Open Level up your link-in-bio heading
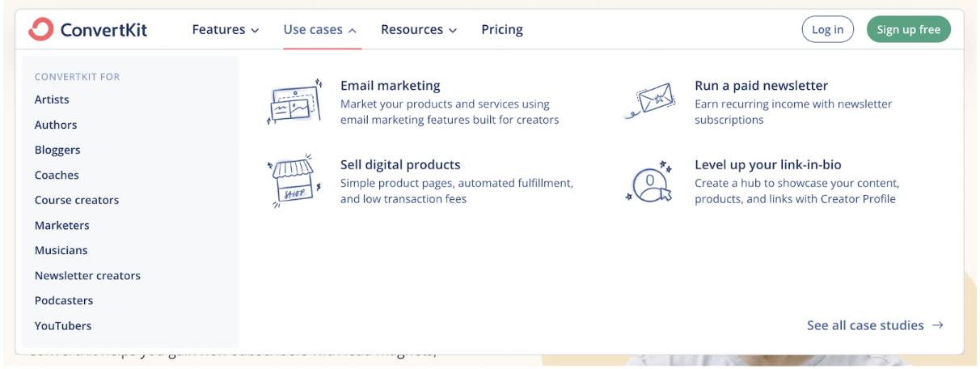This screenshot has width=980, height=369. pyautogui.click(x=768, y=164)
